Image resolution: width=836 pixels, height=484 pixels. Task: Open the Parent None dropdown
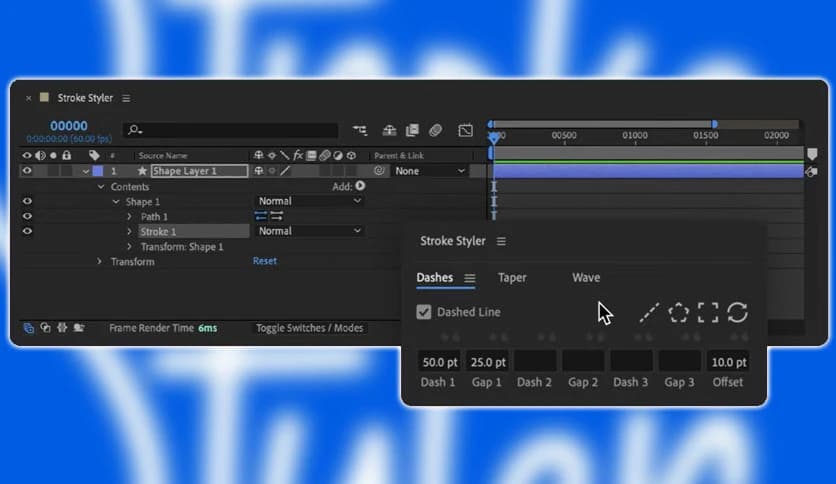(x=430, y=171)
